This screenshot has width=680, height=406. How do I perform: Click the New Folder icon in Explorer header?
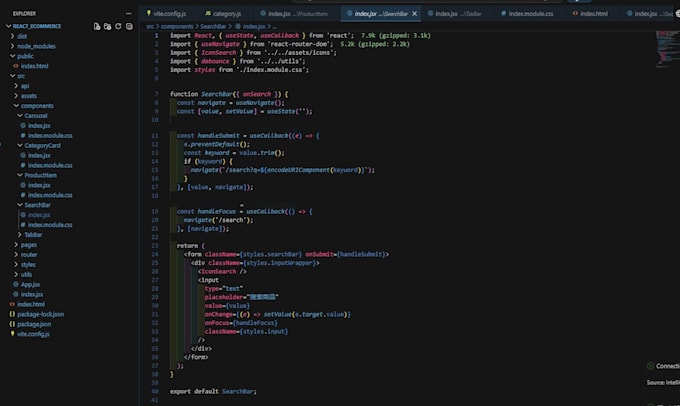(108, 26)
